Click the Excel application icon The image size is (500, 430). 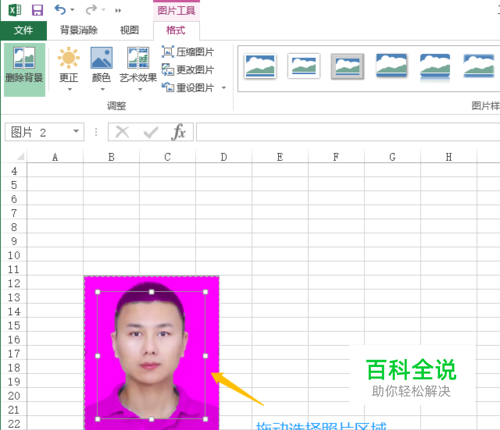pos(15,10)
